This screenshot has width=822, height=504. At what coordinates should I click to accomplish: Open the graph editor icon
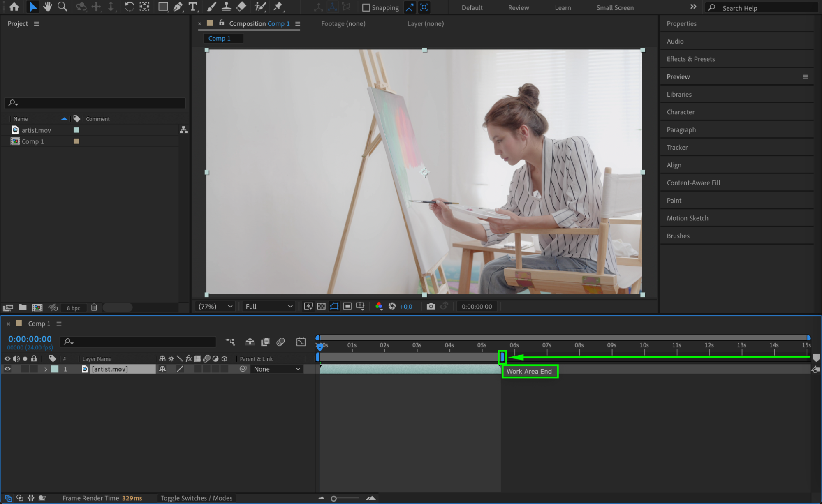tap(301, 342)
